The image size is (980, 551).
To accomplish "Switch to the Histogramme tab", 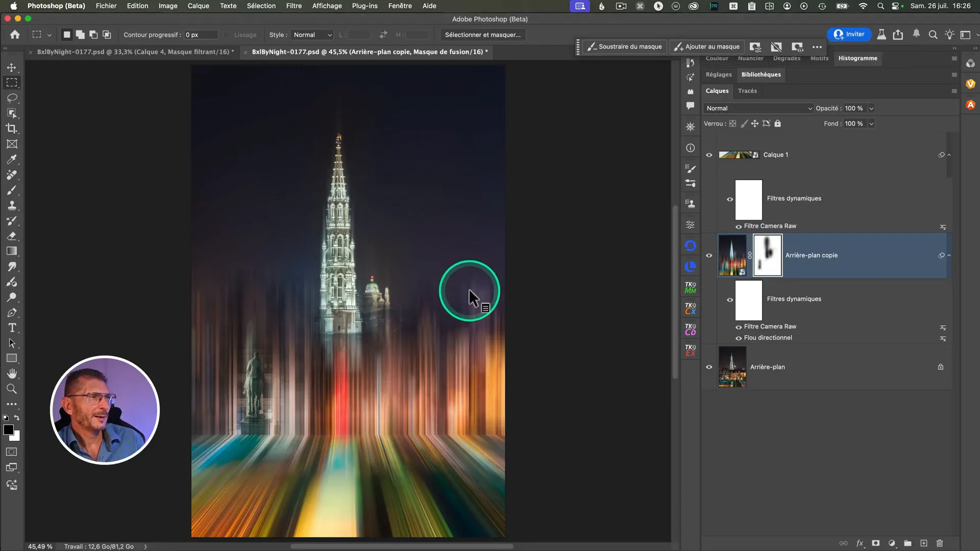I will pos(857,58).
